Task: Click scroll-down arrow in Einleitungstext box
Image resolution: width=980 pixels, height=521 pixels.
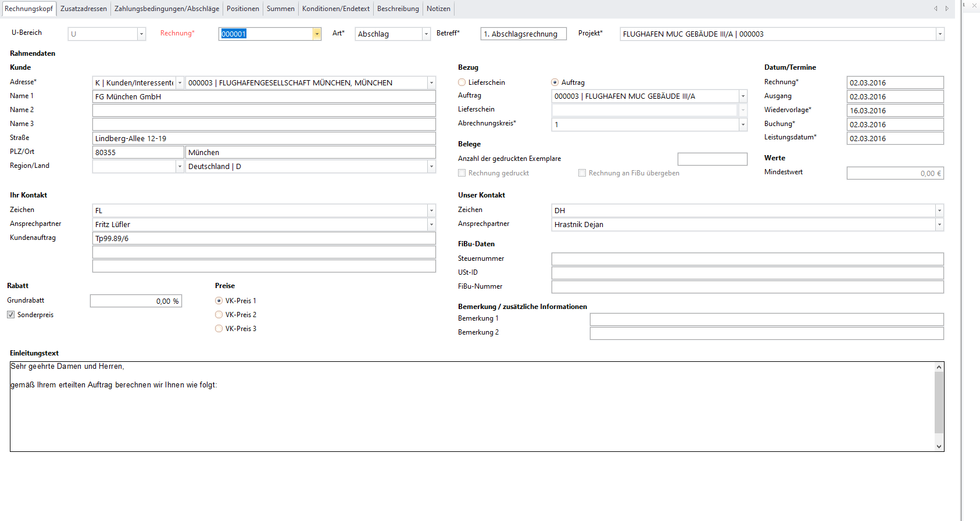Action: pyautogui.click(x=939, y=446)
